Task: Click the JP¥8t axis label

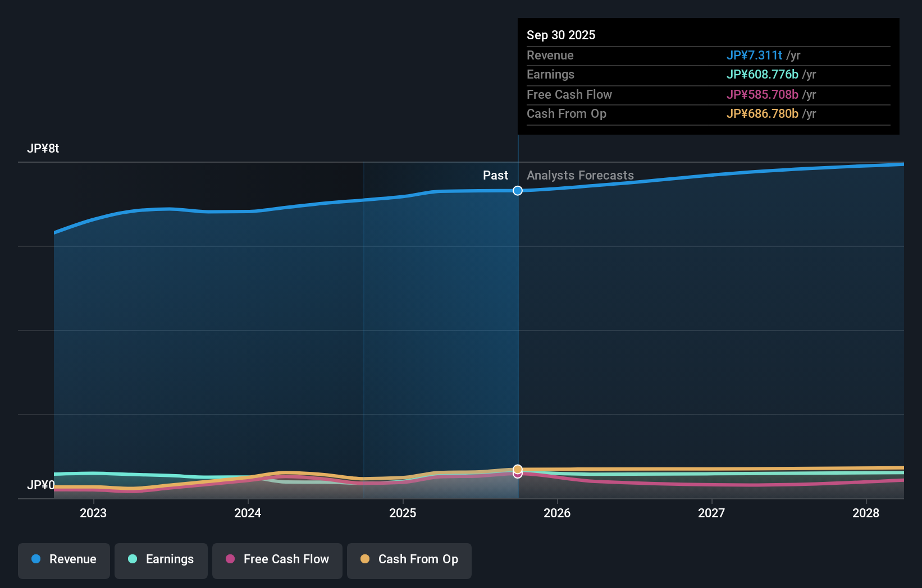Action: point(44,148)
